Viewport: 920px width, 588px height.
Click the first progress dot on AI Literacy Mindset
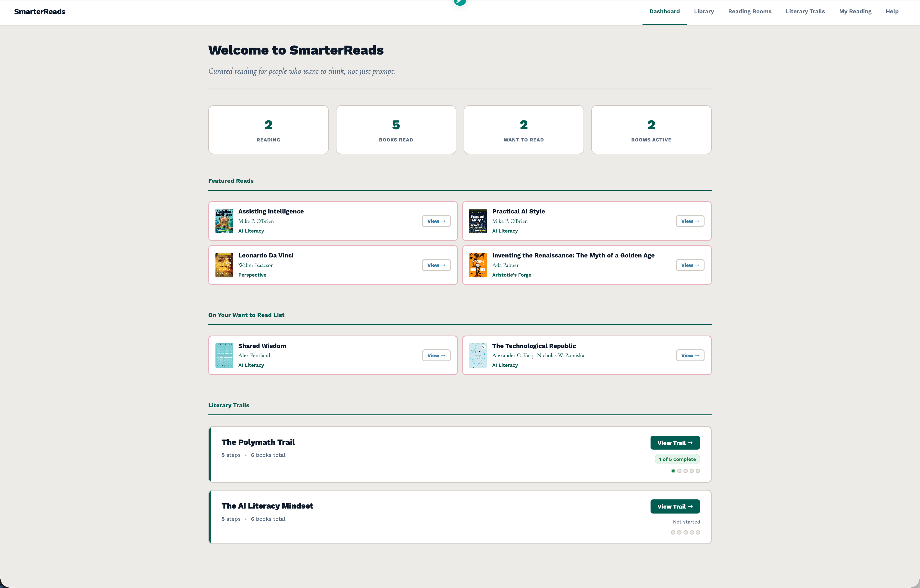(673, 533)
